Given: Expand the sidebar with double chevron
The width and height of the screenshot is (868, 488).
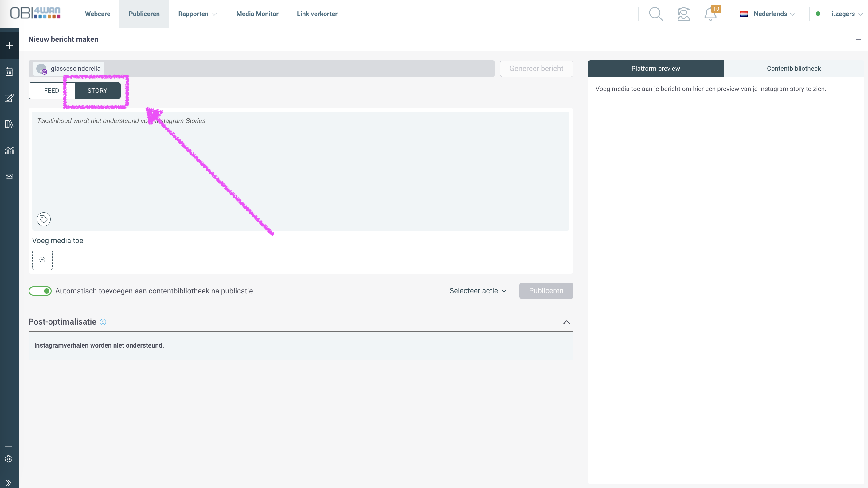Looking at the screenshot, I should tap(8, 482).
